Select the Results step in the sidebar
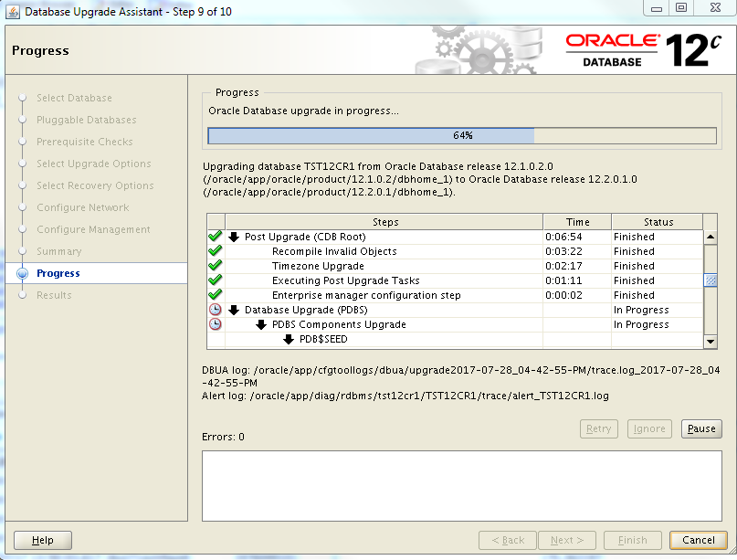The width and height of the screenshot is (737, 560). click(x=54, y=295)
